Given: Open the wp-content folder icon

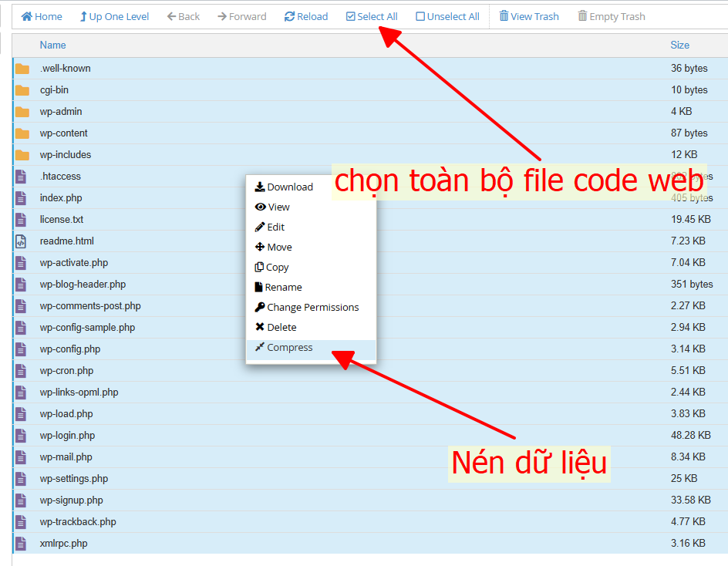Looking at the screenshot, I should (x=21, y=133).
